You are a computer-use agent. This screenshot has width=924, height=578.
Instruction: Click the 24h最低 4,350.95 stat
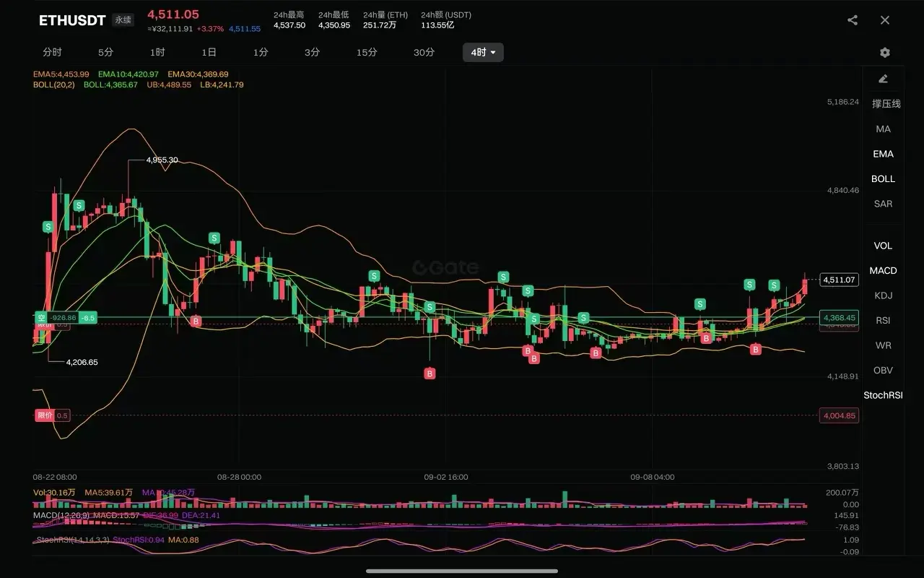click(334, 20)
